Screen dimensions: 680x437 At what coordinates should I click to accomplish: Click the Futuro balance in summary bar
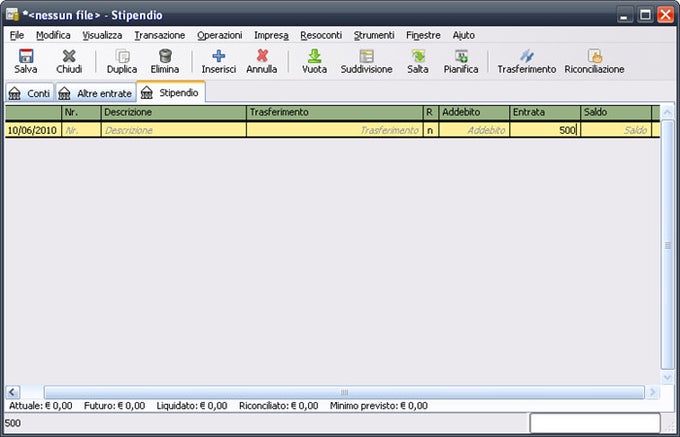pos(114,406)
